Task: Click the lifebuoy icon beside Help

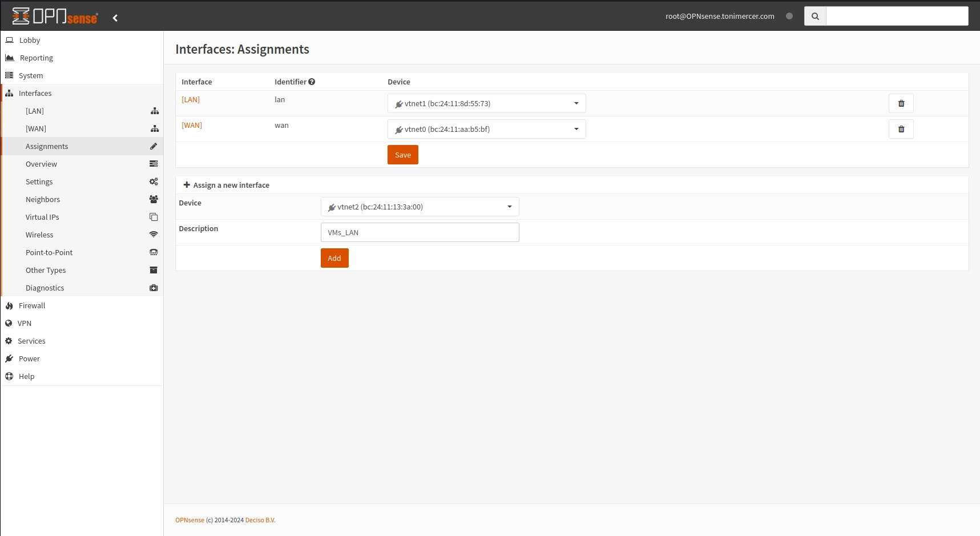Action: point(9,376)
